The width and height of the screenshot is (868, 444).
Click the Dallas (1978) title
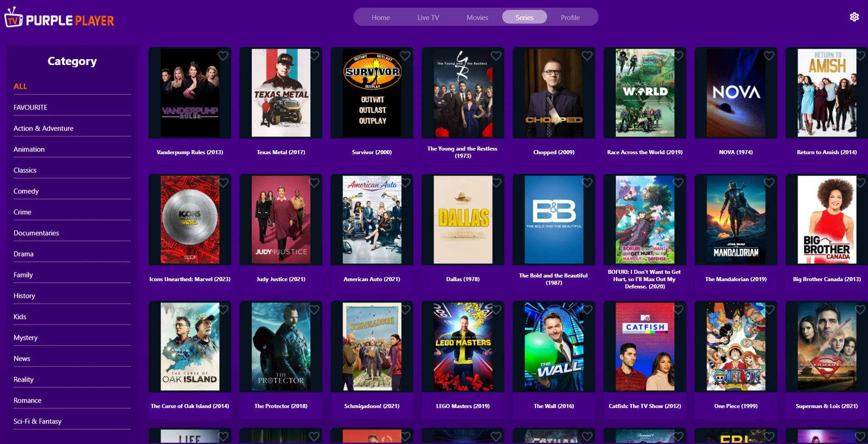point(463,279)
